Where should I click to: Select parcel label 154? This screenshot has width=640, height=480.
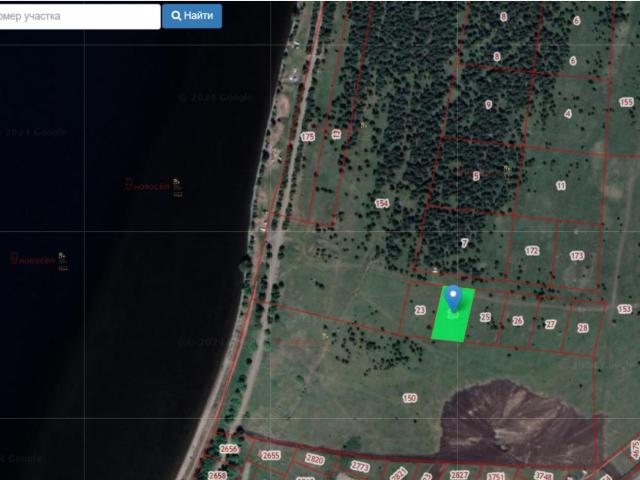coord(381,203)
